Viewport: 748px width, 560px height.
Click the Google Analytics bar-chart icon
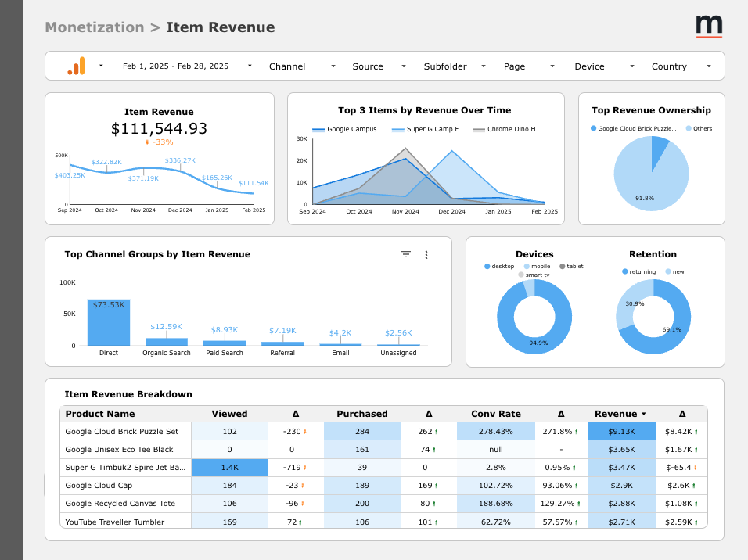point(77,66)
